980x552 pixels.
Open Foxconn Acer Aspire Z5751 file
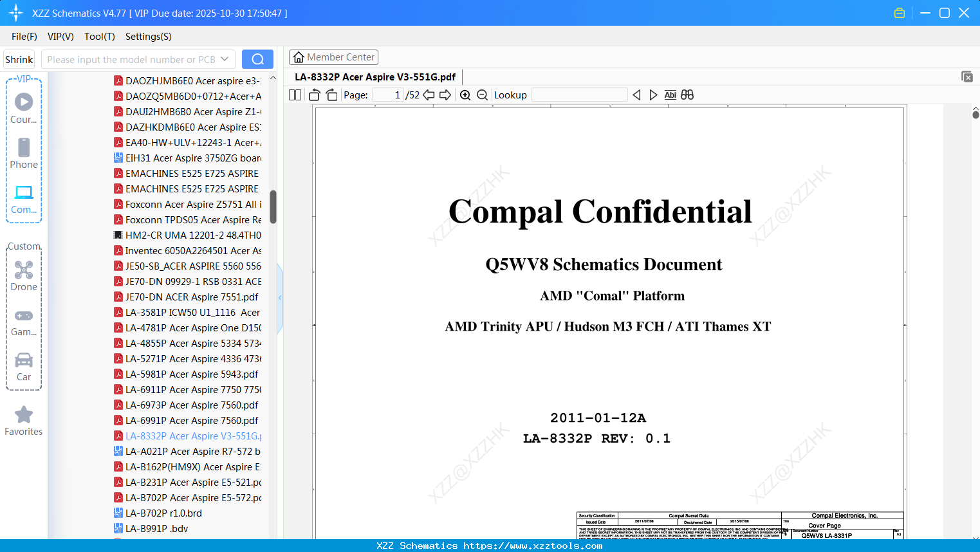pyautogui.click(x=187, y=205)
